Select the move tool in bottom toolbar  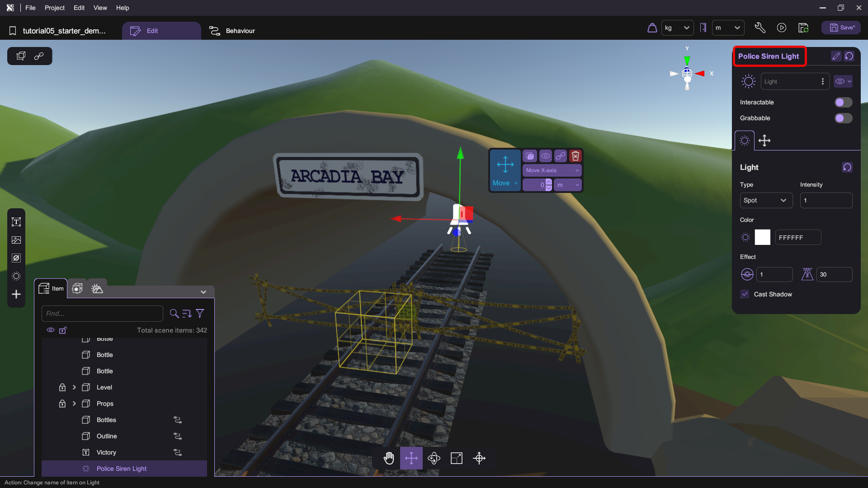coord(411,458)
